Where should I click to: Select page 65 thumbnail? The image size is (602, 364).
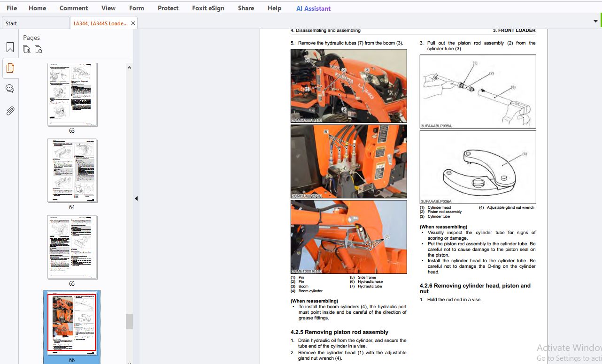pyautogui.click(x=72, y=247)
